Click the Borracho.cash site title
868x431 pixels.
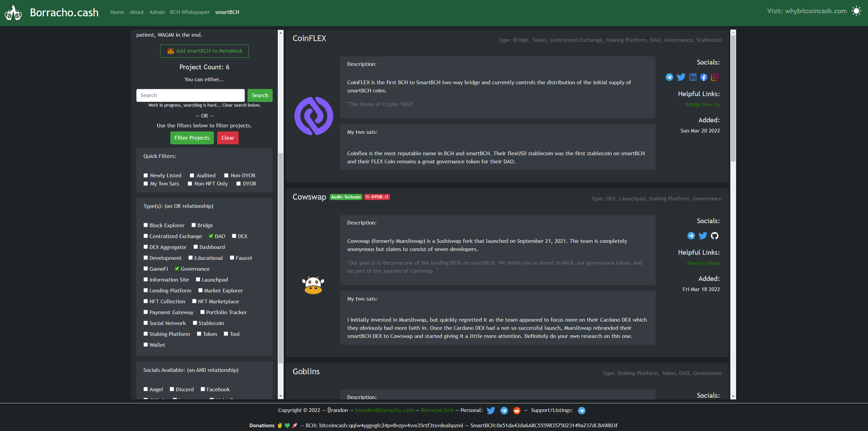click(64, 13)
